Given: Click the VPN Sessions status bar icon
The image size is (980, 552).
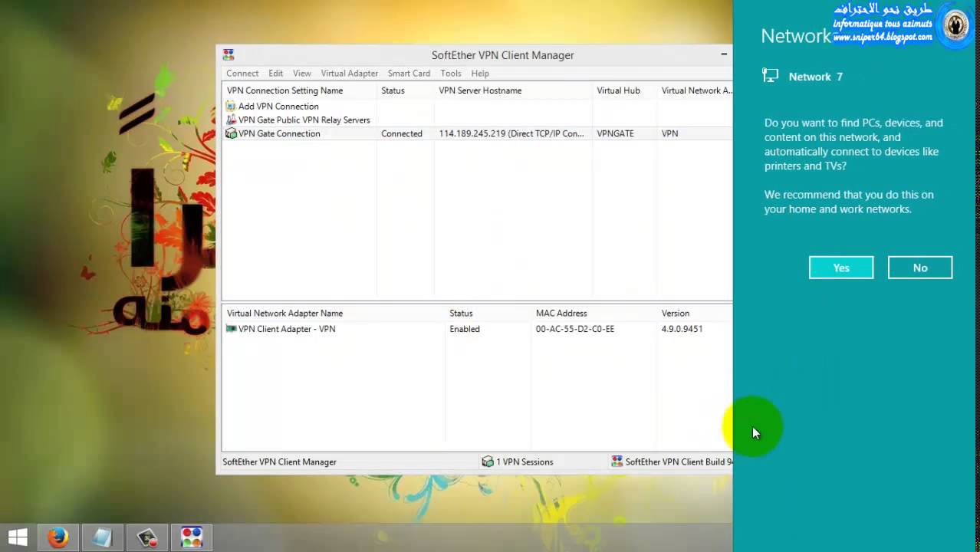Looking at the screenshot, I should tap(487, 462).
